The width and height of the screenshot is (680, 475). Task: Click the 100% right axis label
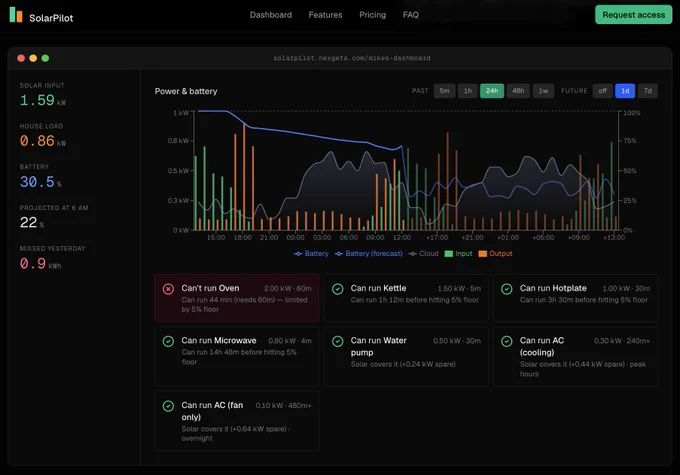632,113
